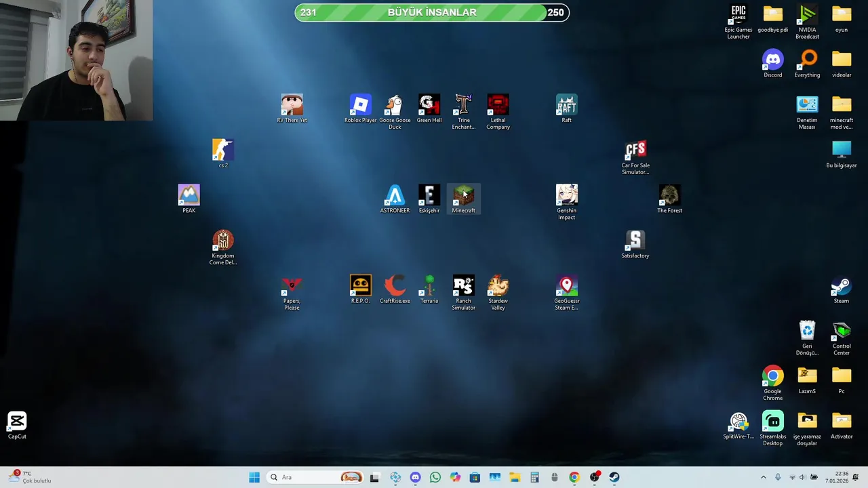
Task: Launch Minecraft from the desktop
Action: coord(464,199)
